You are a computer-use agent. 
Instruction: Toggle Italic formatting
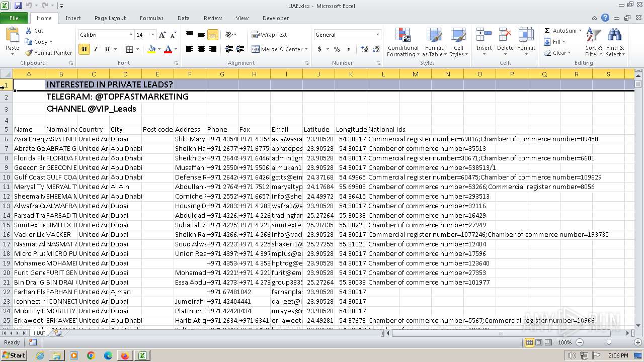96,49
